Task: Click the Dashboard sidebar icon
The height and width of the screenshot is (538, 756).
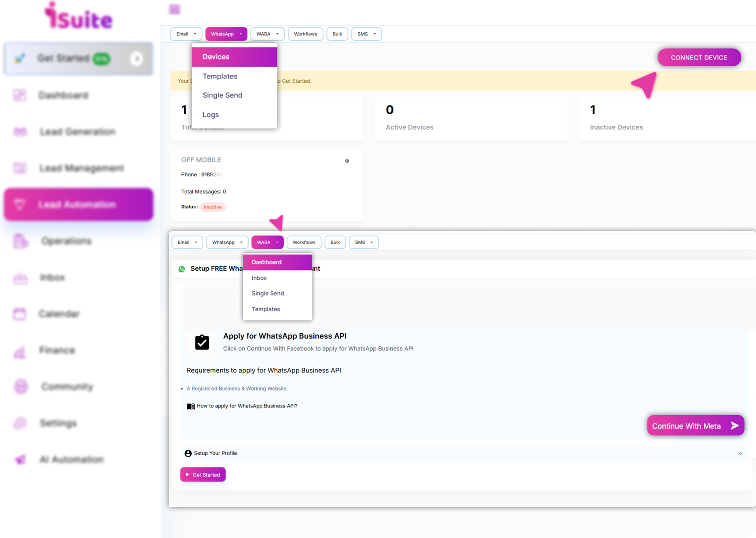Action: pos(20,95)
